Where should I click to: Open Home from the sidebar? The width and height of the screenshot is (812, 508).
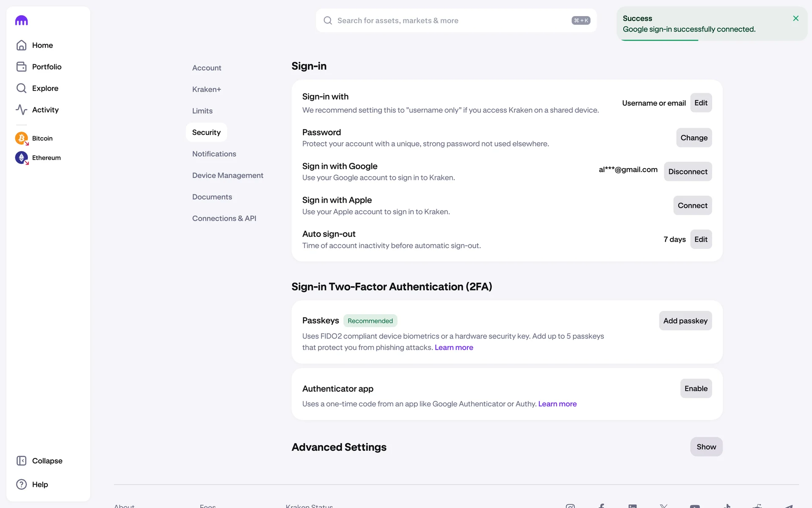click(42, 45)
